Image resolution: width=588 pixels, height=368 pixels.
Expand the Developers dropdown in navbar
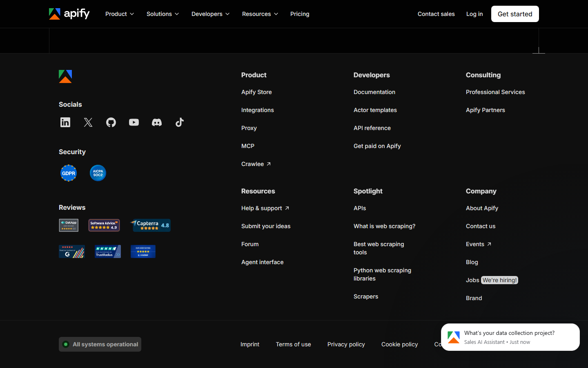(x=210, y=14)
